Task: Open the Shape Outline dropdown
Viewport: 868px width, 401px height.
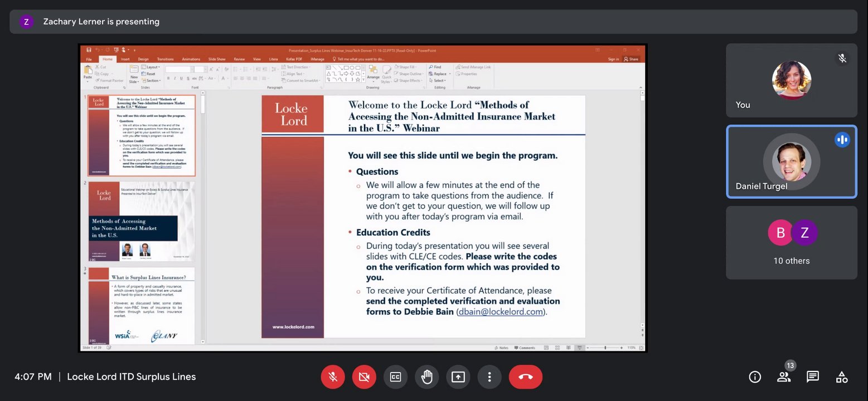Action: point(409,74)
